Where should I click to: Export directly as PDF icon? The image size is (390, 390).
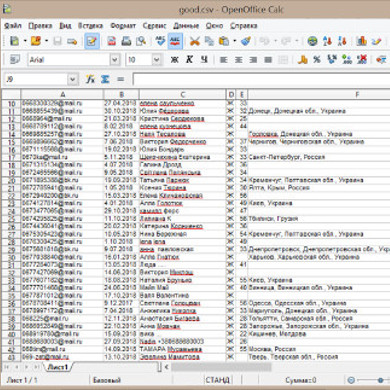112,41
